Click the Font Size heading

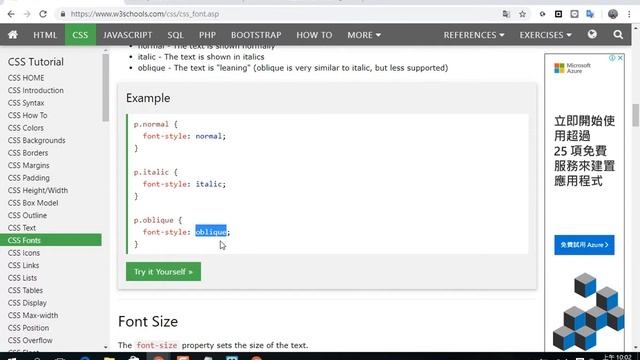(148, 322)
